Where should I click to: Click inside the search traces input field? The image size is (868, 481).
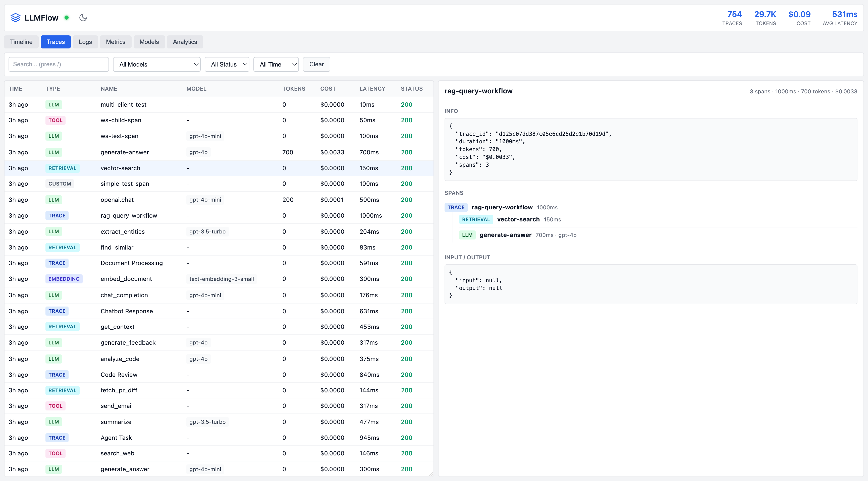[58, 64]
